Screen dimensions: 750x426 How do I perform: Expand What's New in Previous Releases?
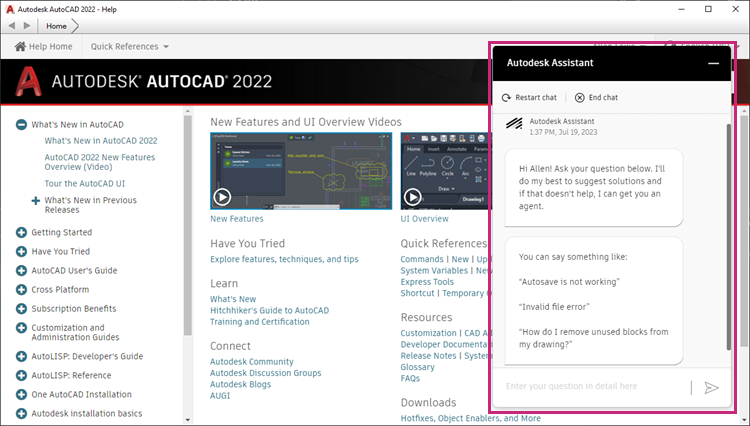35,200
